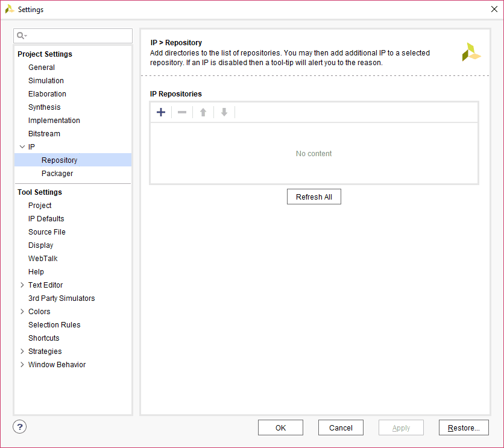Open help with the question mark icon
504x448 pixels.
20,427
